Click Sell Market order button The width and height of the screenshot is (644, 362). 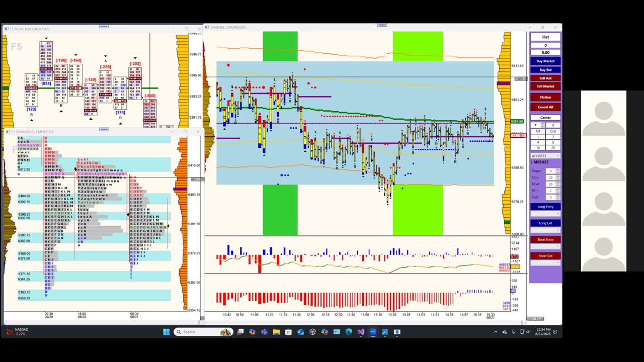(545, 86)
